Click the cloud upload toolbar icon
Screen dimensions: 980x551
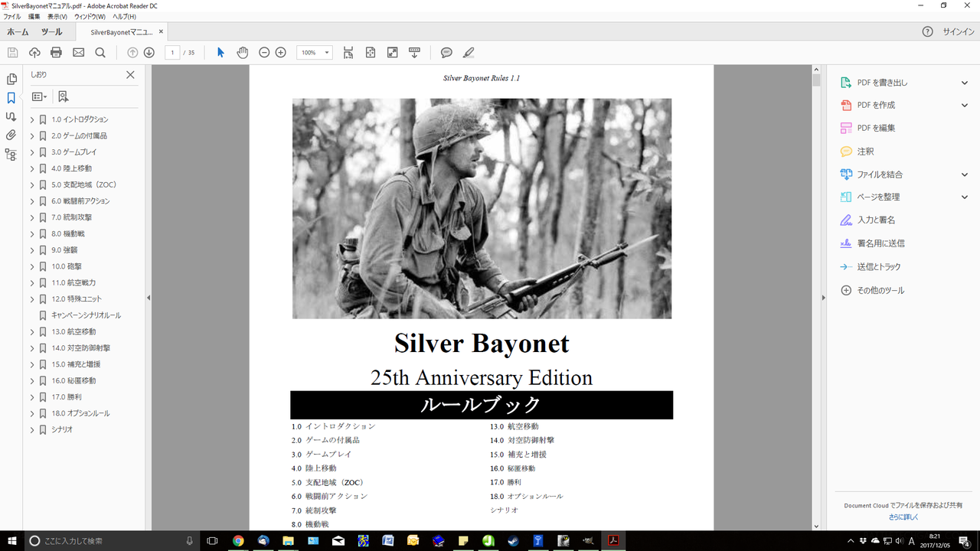coord(34,53)
